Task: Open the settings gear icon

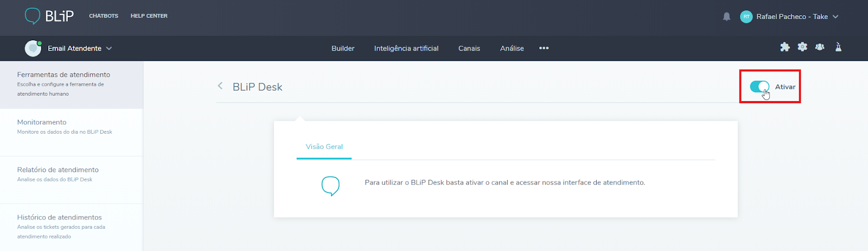Action: pos(802,47)
